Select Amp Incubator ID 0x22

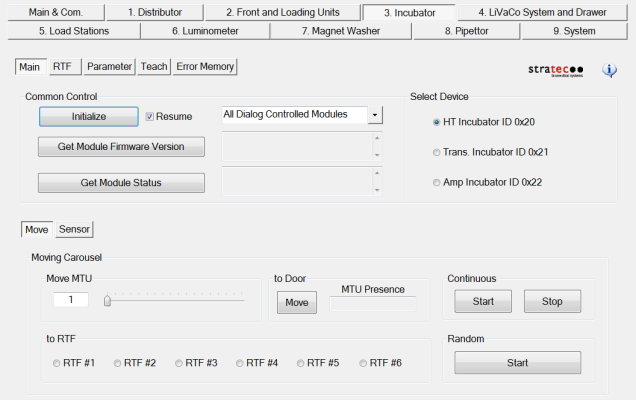pyautogui.click(x=437, y=182)
